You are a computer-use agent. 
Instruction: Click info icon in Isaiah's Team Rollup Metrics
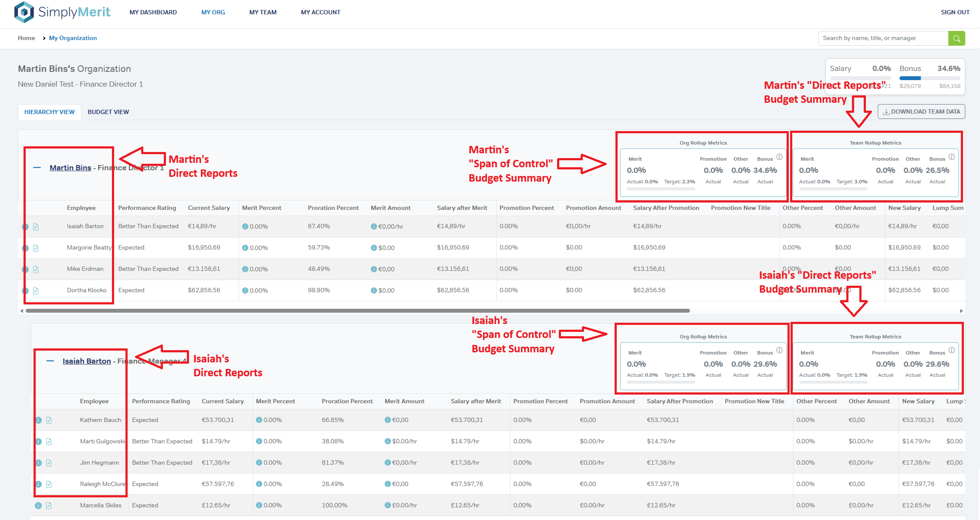(952, 350)
